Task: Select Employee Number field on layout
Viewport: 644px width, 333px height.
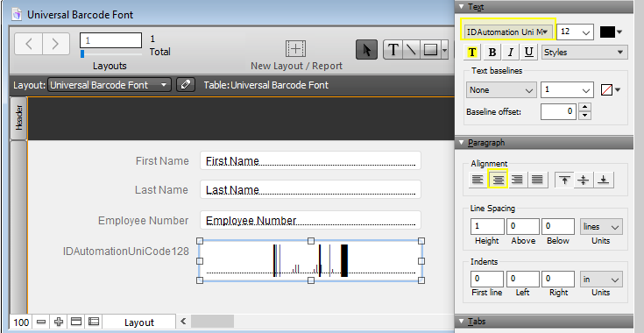Action: 310,220
